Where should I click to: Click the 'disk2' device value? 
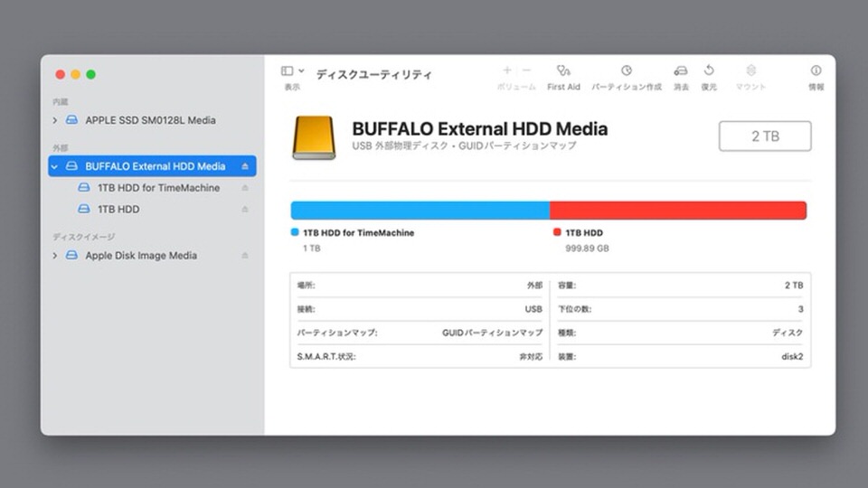(792, 356)
